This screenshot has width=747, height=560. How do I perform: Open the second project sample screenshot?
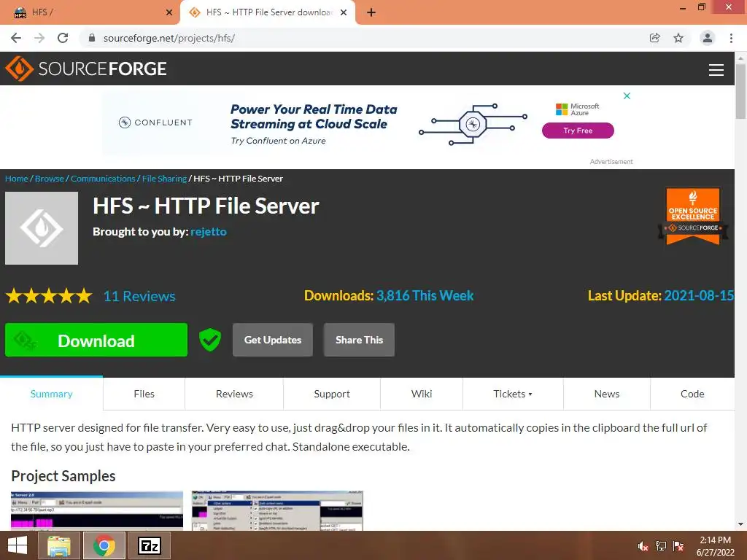277,510
